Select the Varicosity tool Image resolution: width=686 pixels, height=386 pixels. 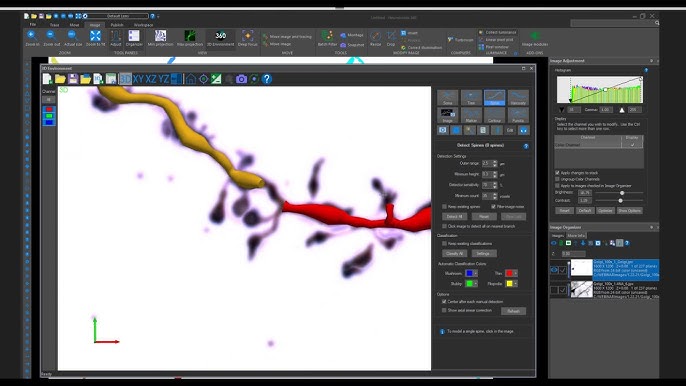[518, 98]
